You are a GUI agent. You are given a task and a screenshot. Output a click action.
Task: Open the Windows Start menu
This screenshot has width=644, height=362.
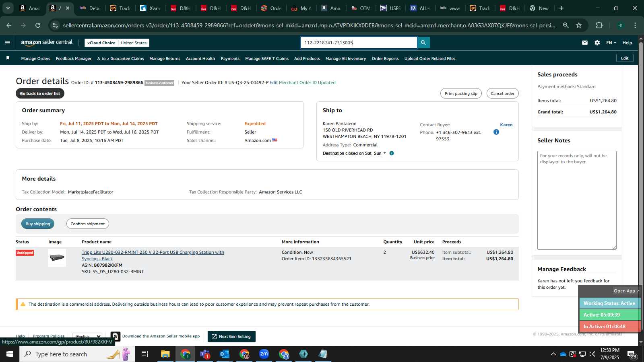coord(10,354)
